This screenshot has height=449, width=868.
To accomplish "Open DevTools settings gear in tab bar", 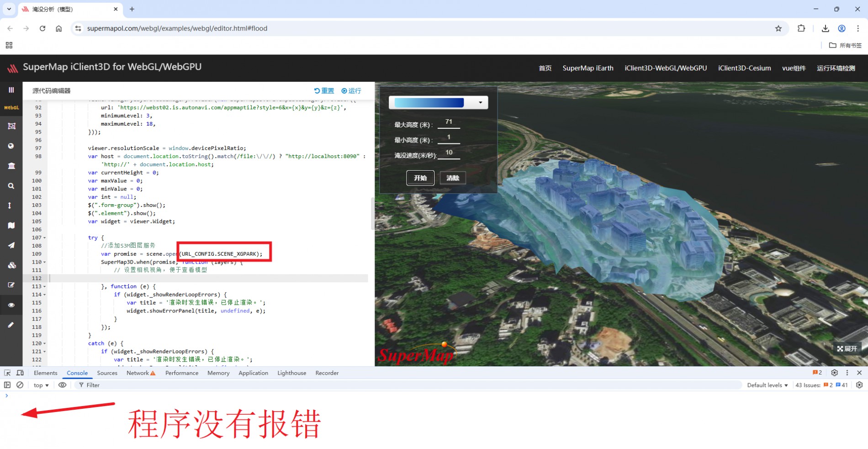I will click(x=835, y=373).
